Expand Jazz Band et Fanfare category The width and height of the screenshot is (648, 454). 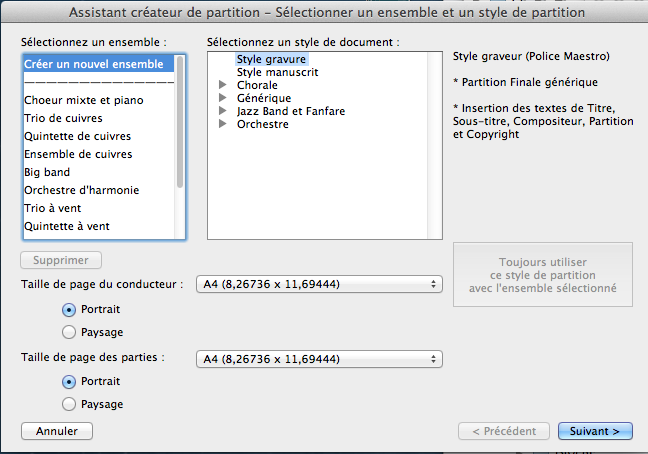tap(223, 112)
